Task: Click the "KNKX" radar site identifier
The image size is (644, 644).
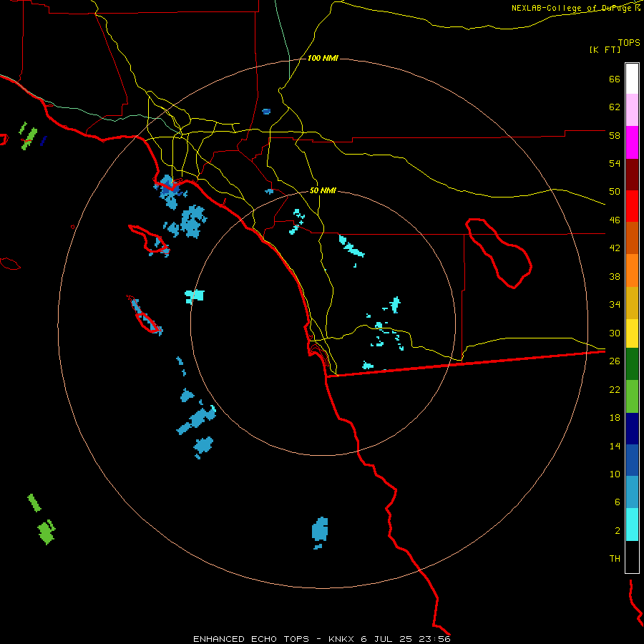Action: click(343, 639)
